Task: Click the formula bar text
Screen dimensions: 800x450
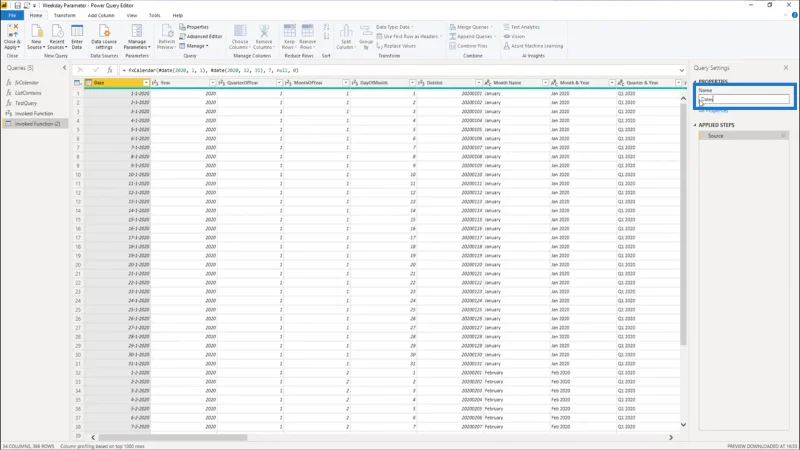Action: coord(213,70)
